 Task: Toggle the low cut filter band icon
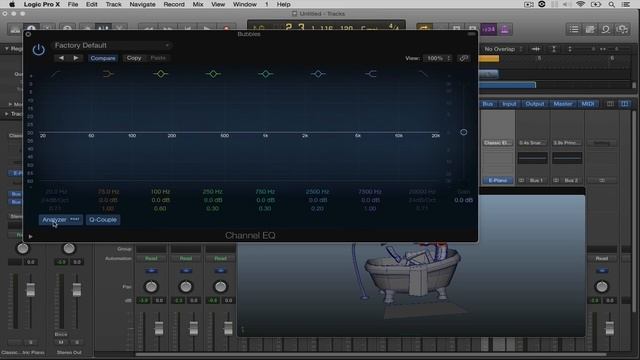coord(56,74)
